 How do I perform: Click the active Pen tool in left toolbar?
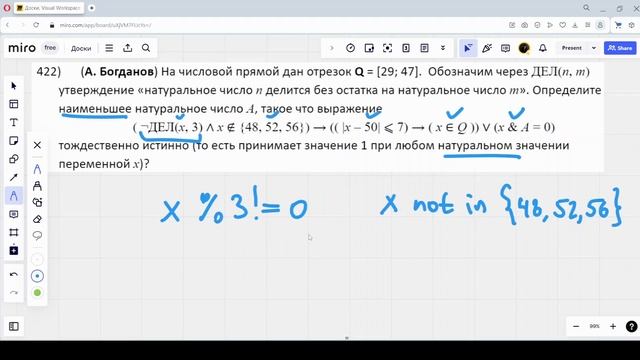[x=13, y=196]
